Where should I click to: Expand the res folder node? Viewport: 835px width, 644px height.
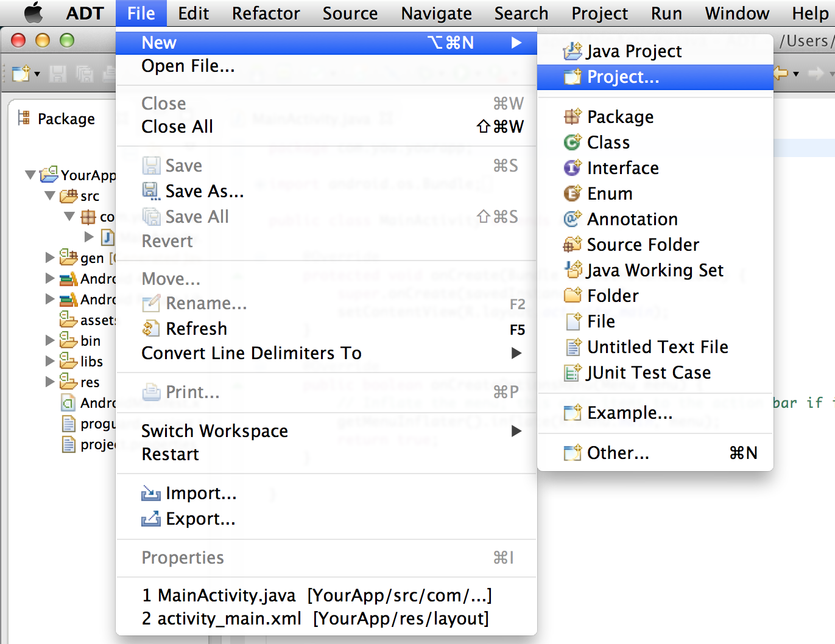(50, 382)
